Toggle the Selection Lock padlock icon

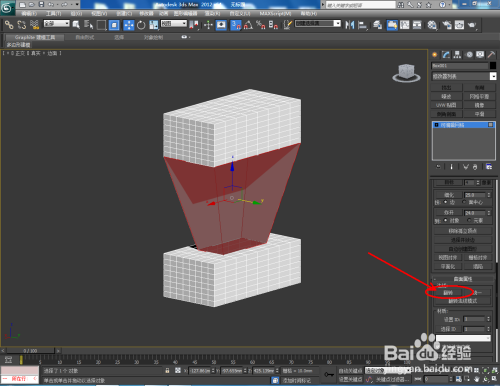pyautogui.click(x=167, y=371)
